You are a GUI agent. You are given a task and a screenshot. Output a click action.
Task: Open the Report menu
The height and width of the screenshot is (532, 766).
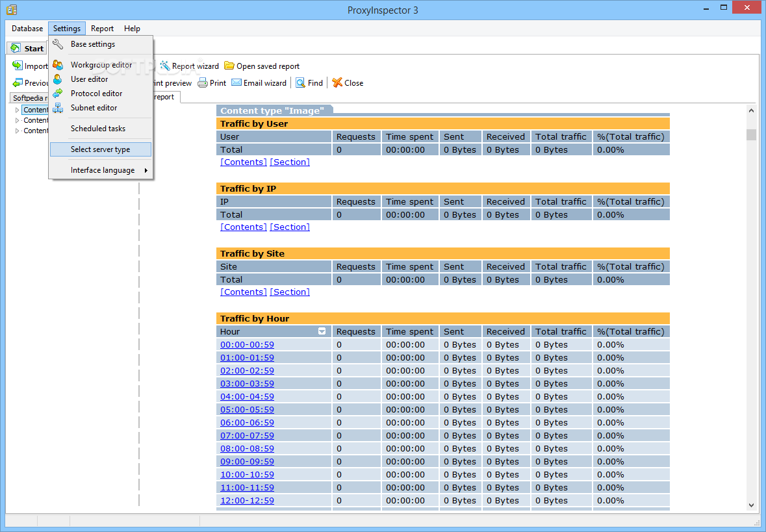[102, 29]
